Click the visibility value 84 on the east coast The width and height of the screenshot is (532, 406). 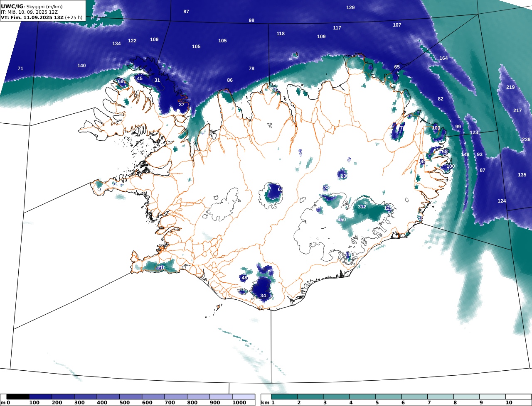coord(423,161)
